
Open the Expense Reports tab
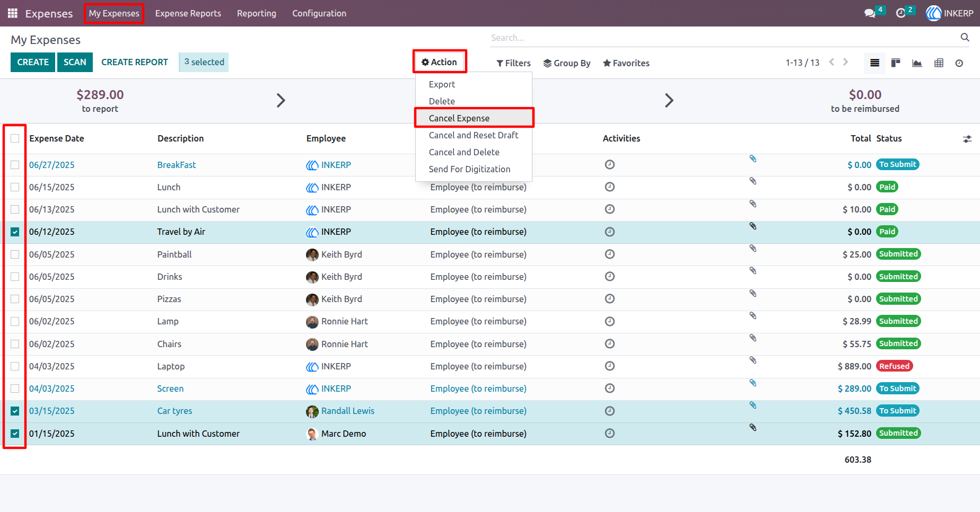pyautogui.click(x=188, y=13)
